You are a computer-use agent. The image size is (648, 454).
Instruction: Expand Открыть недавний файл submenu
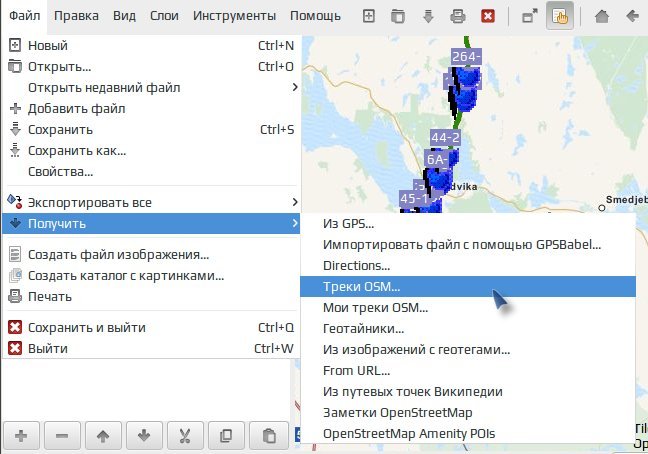[x=151, y=88]
